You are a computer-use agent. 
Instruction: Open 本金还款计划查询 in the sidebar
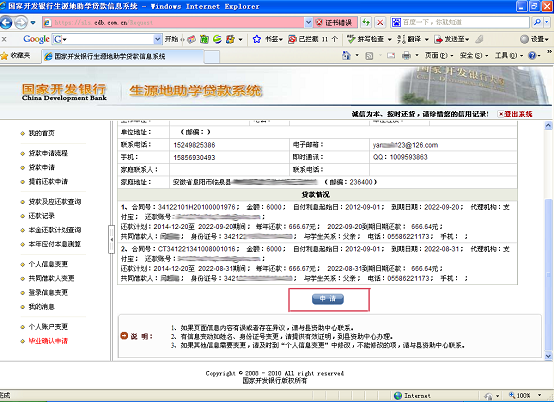tap(55, 230)
